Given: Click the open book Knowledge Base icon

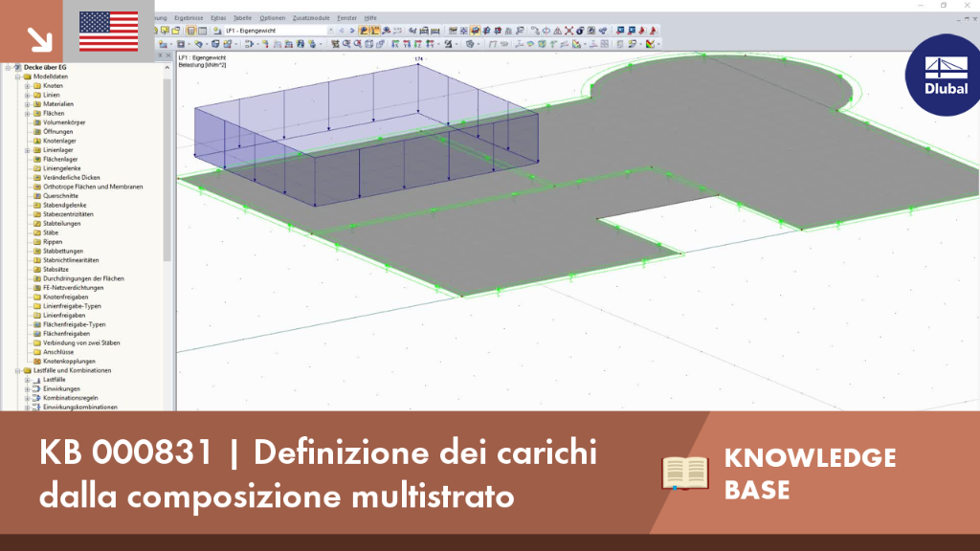Looking at the screenshot, I should click(685, 473).
